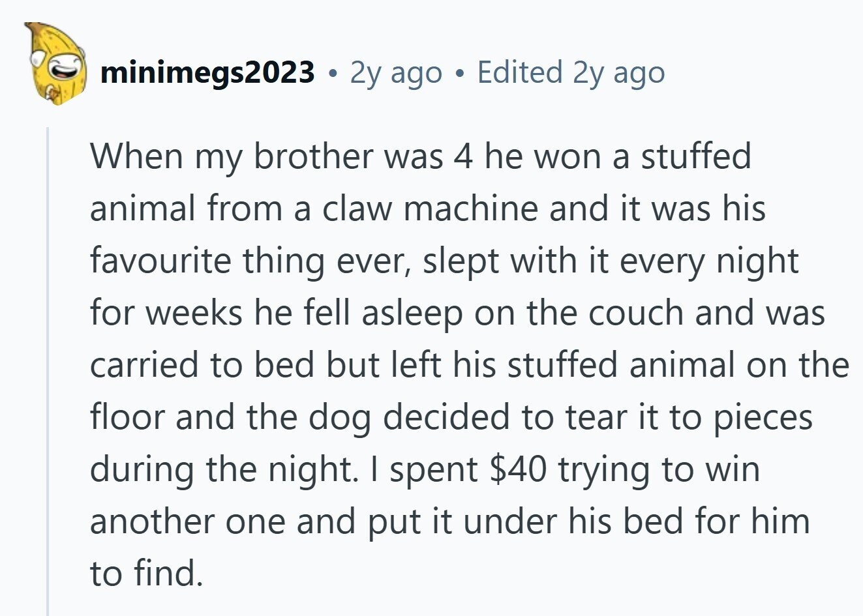Click the dot separator before "Edited"

pos(460,74)
